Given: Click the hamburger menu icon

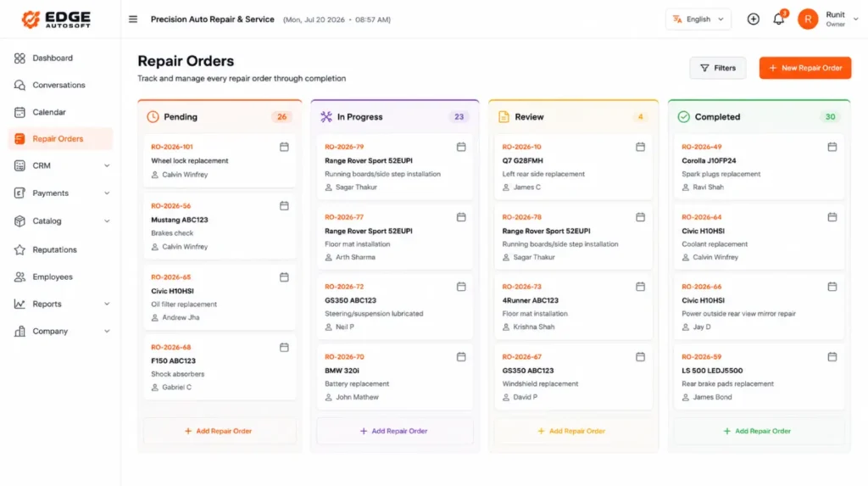Looking at the screenshot, I should (x=133, y=20).
